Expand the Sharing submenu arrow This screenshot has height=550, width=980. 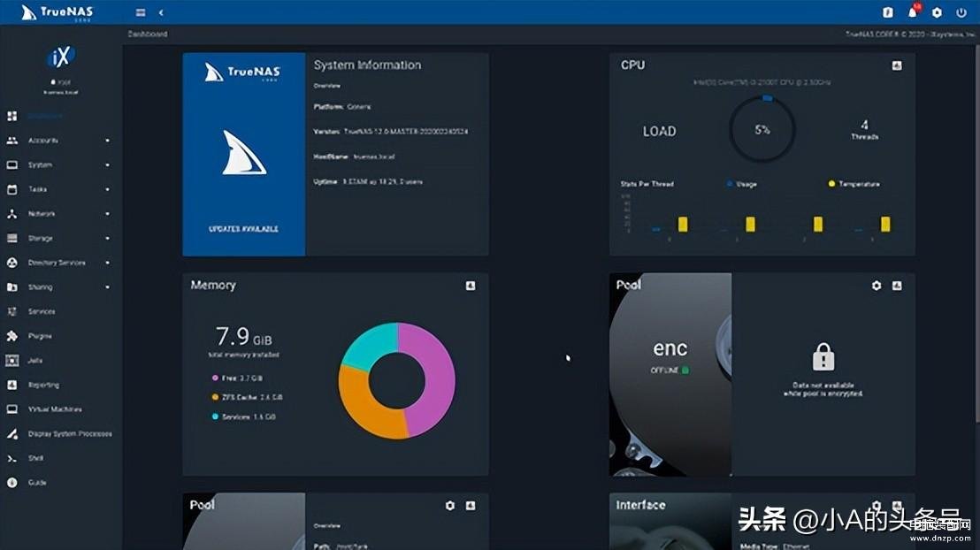108,286
